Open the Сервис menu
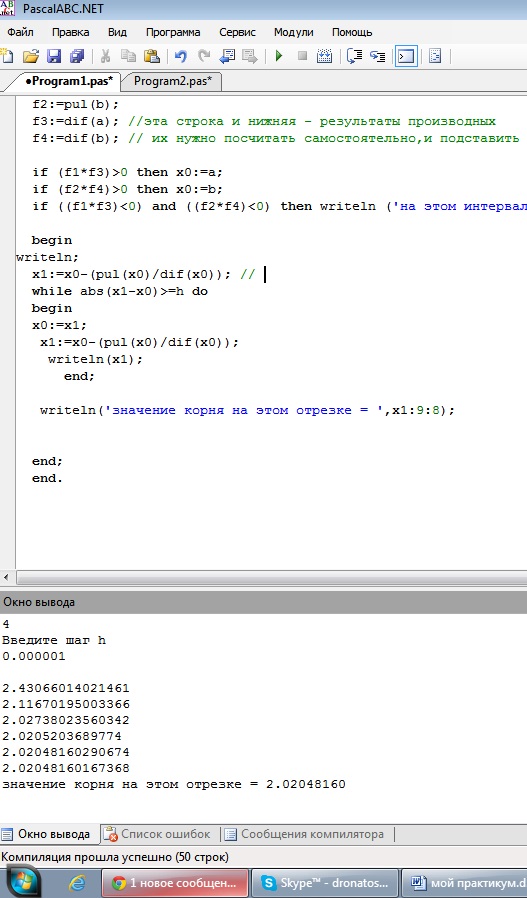Viewport: 527px width, 898px height. [x=237, y=32]
